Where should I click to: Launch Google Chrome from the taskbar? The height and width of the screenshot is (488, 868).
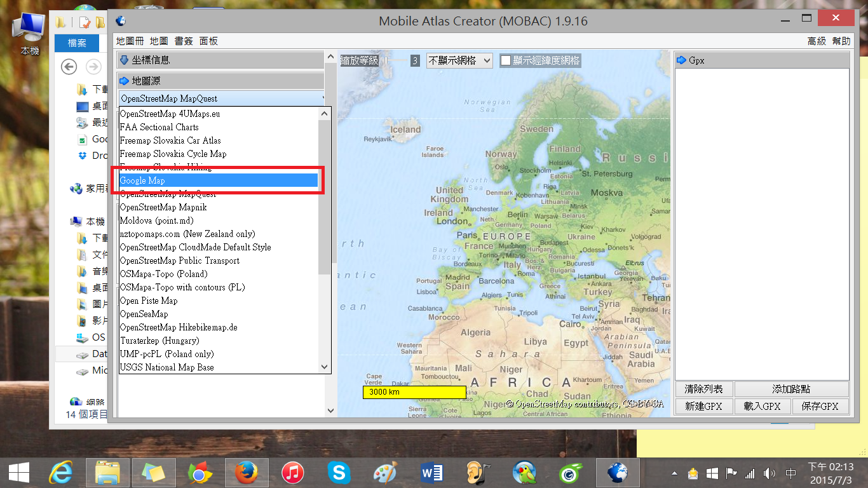pyautogui.click(x=200, y=473)
